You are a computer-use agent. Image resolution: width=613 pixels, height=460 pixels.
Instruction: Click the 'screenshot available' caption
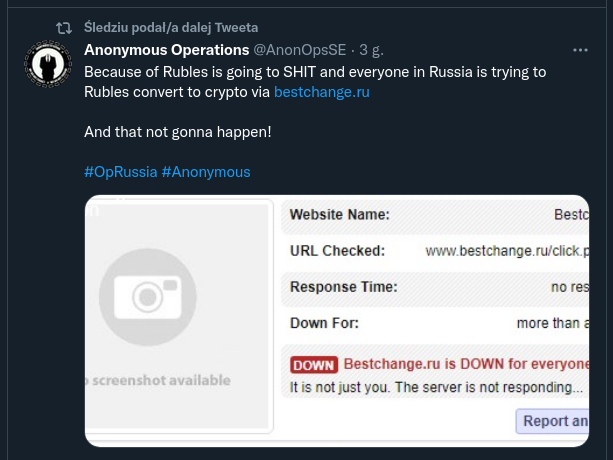coord(158,380)
